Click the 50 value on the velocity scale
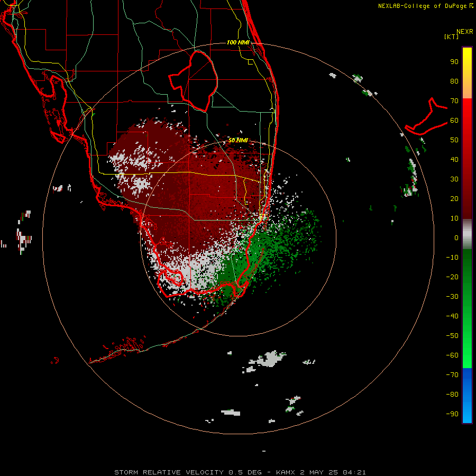 tap(454, 140)
